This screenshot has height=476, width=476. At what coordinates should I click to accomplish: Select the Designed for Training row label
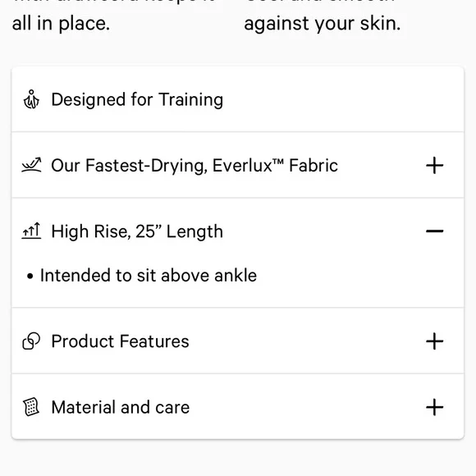[137, 99]
